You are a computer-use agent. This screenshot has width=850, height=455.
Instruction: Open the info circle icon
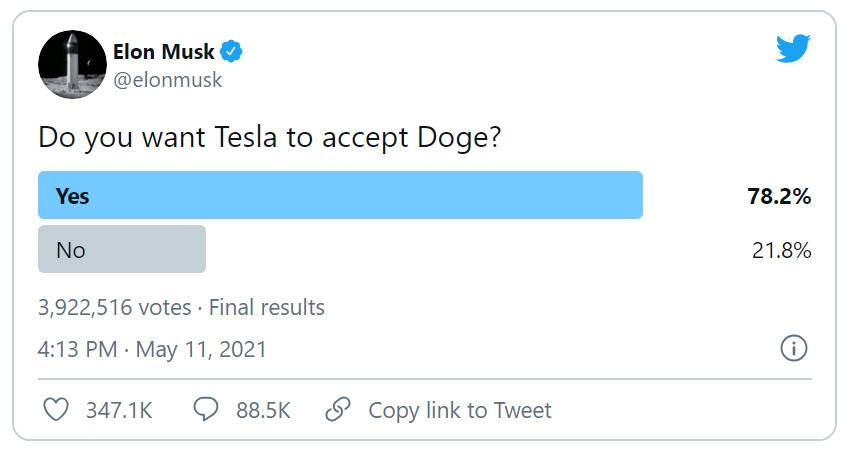pos(793,348)
